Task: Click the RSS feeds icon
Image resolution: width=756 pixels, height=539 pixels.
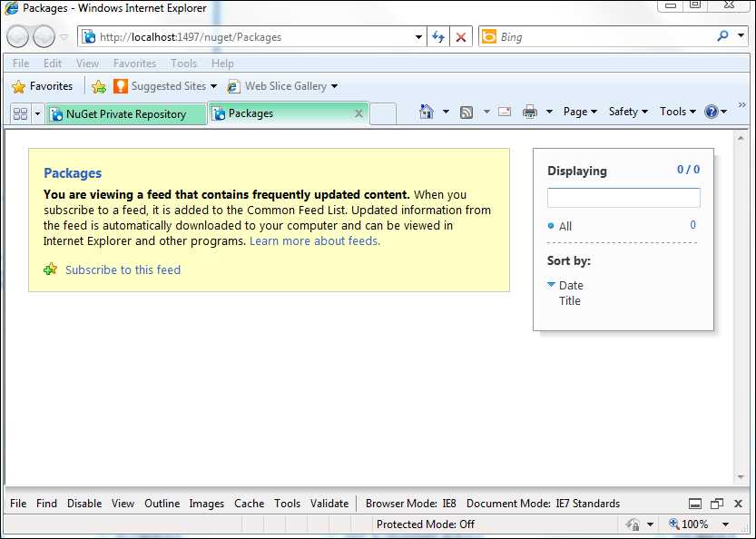Action: 466,112
